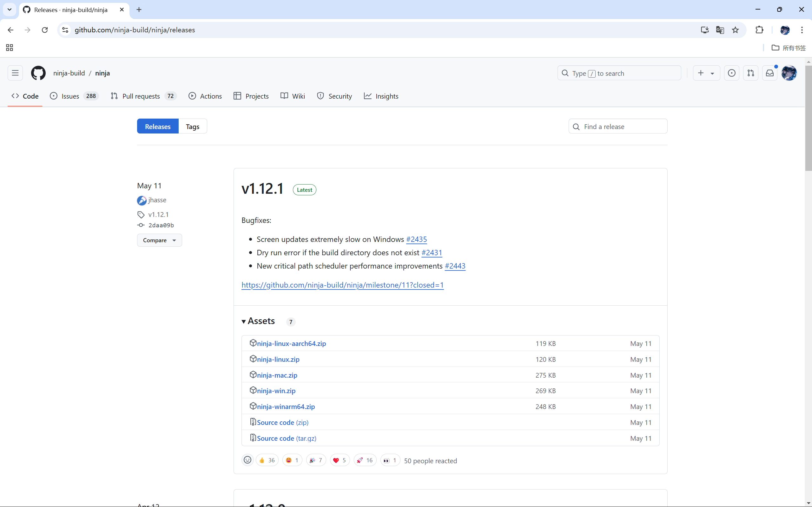Viewport: 812px width, 507px height.
Task: Download ninja-mac.zip
Action: 277,375
